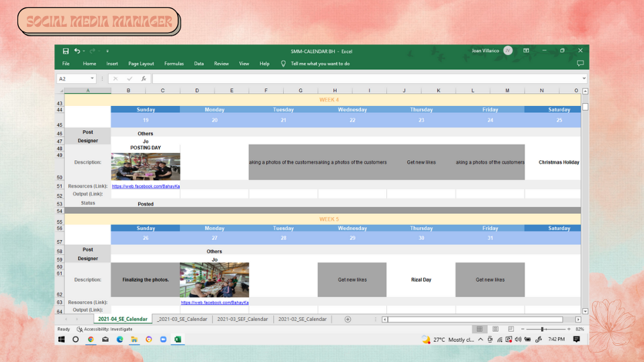The image size is (644, 362).
Task: Select the Rizal Day cell
Action: tap(421, 280)
